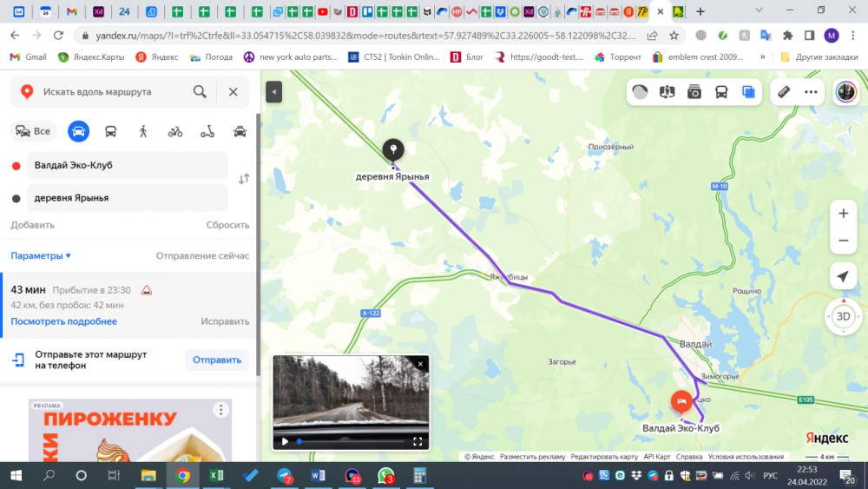Expand the Параметры route options
Screen dimensions: 868x489
coord(41,255)
